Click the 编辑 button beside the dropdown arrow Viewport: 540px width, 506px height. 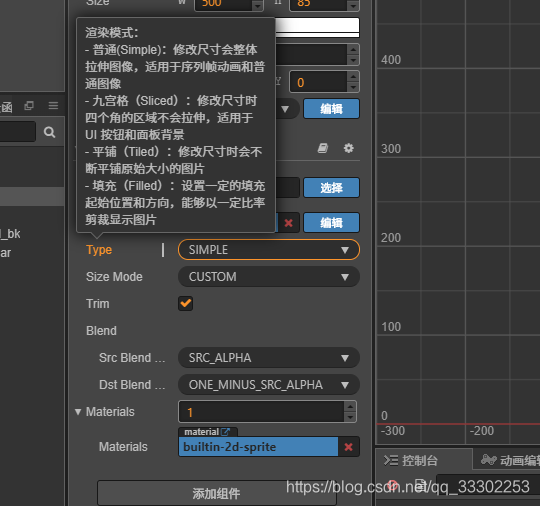pyautogui.click(x=331, y=109)
